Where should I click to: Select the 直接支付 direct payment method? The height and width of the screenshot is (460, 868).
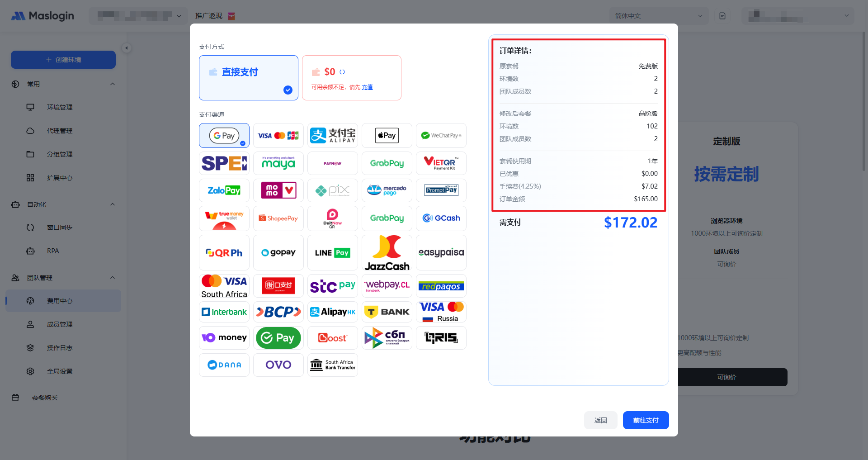(248, 77)
